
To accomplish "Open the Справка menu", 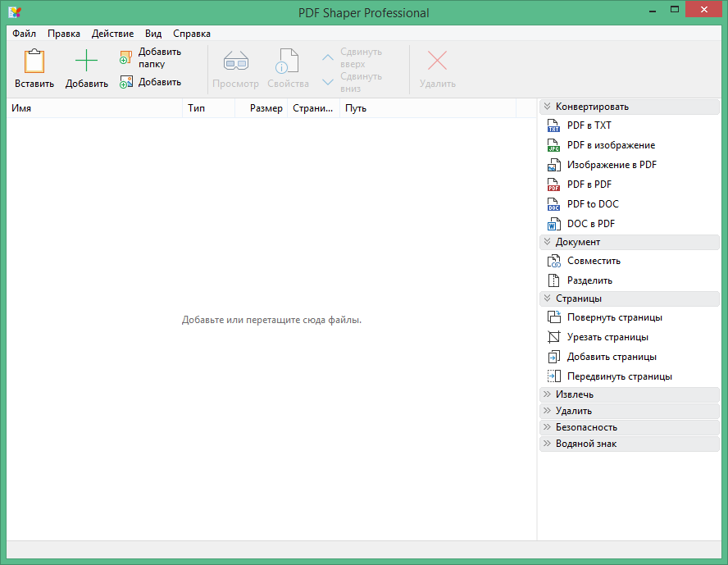I will (x=192, y=34).
